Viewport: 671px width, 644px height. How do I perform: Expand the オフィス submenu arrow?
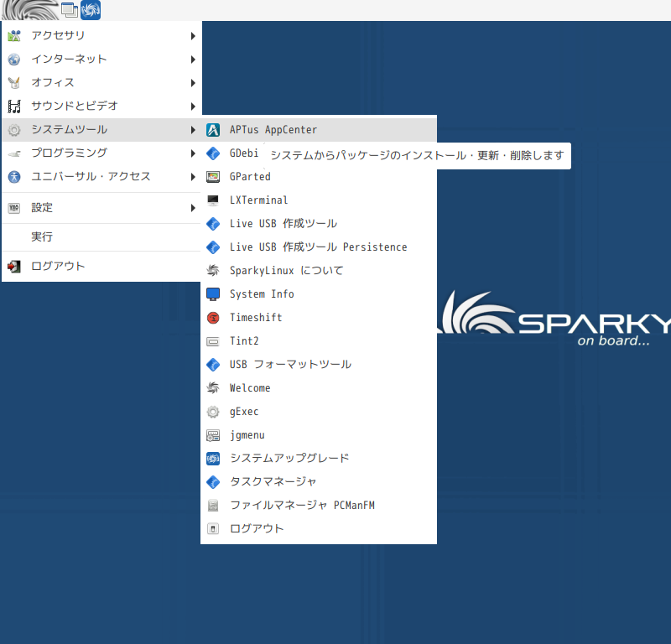[193, 83]
